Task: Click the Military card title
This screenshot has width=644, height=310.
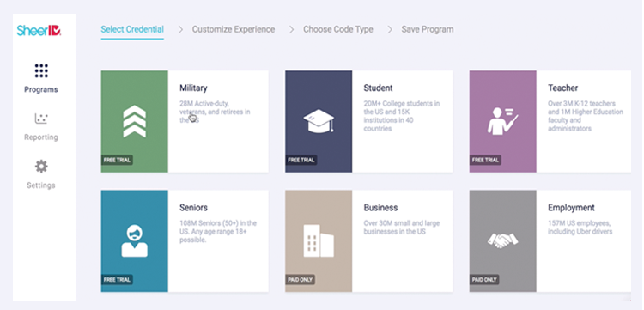Action: (x=193, y=88)
